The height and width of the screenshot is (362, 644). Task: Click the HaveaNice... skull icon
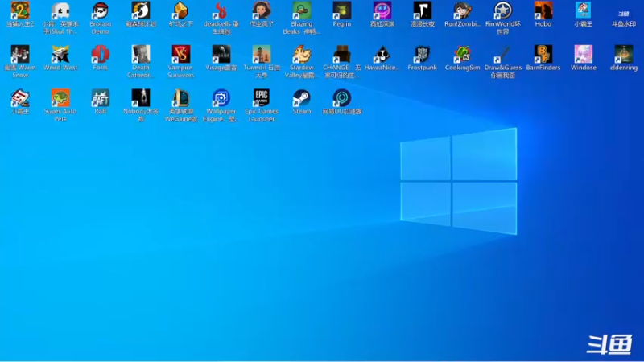[x=382, y=54]
